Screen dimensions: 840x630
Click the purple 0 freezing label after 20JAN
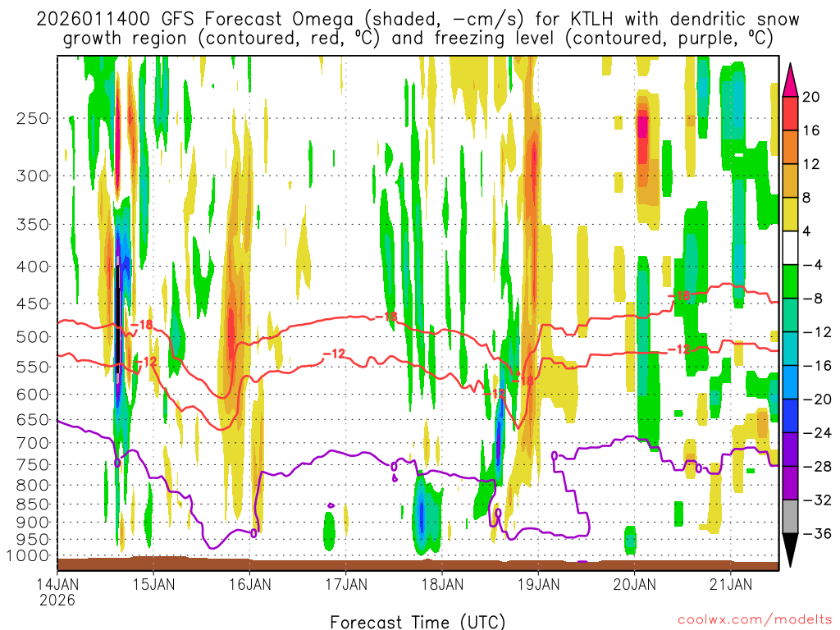pyautogui.click(x=699, y=468)
